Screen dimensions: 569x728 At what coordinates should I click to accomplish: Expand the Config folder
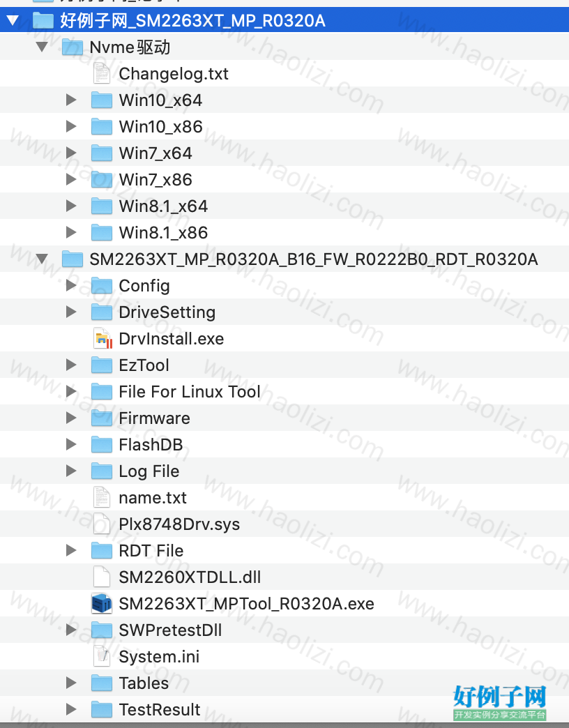pos(71,285)
